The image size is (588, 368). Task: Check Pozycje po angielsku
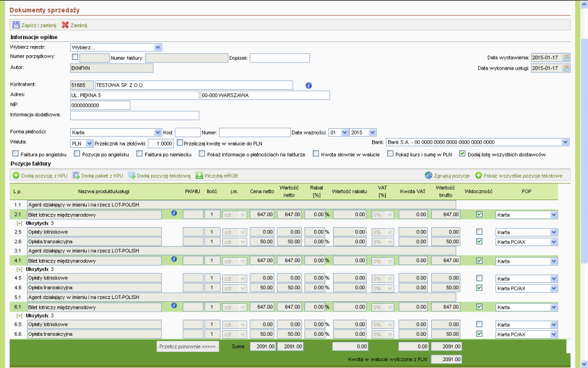click(77, 154)
